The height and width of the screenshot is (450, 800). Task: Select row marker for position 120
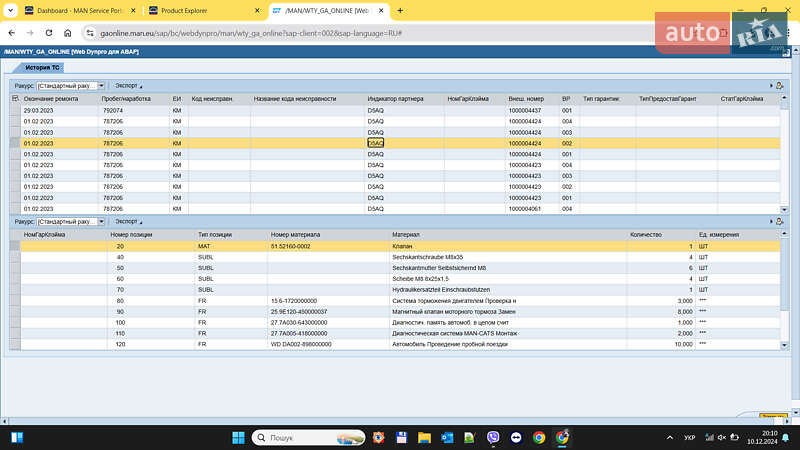(15, 344)
